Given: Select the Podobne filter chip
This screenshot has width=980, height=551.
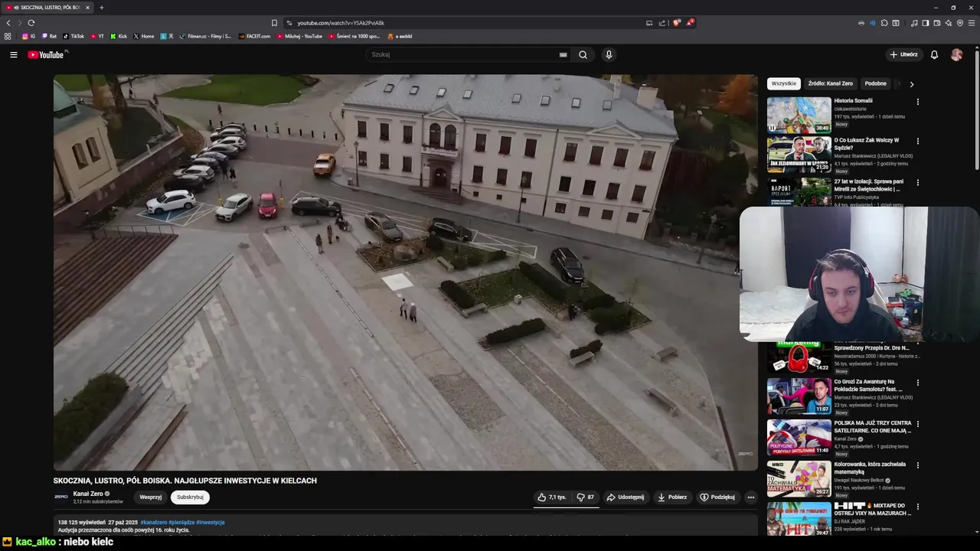Looking at the screenshot, I should 875,83.
